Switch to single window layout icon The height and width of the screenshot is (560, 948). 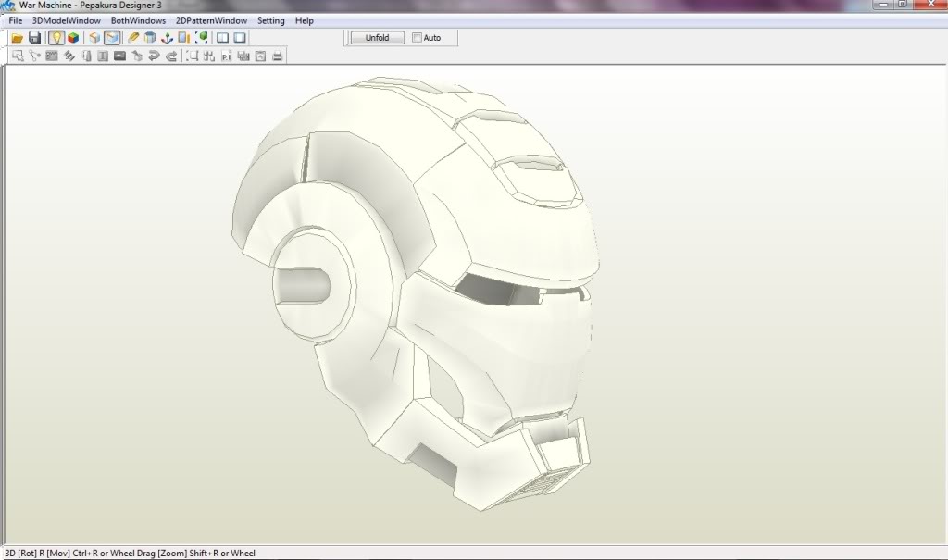(x=240, y=38)
